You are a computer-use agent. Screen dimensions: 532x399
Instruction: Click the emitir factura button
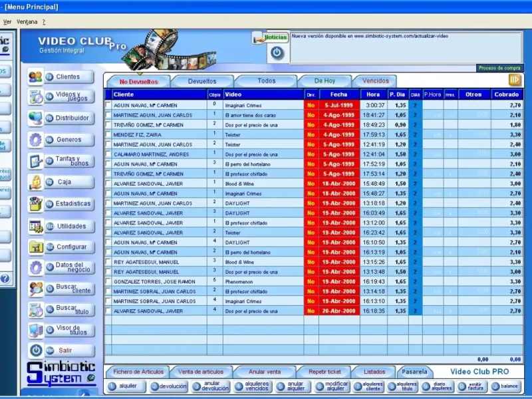tap(472, 386)
